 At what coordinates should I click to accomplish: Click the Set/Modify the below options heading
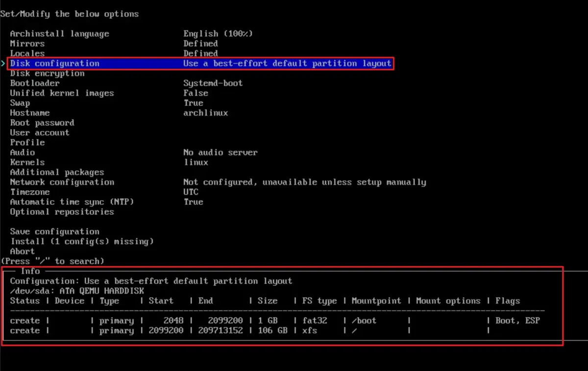click(69, 14)
